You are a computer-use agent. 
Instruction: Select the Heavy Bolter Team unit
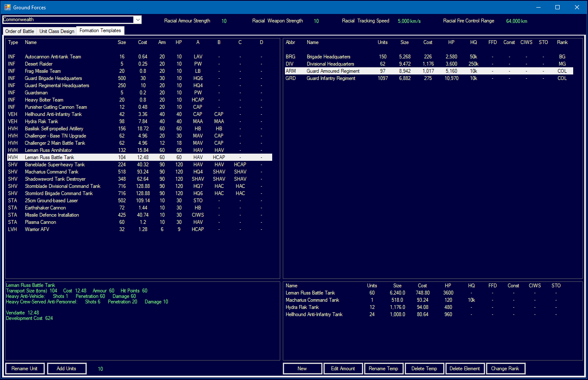(140, 100)
